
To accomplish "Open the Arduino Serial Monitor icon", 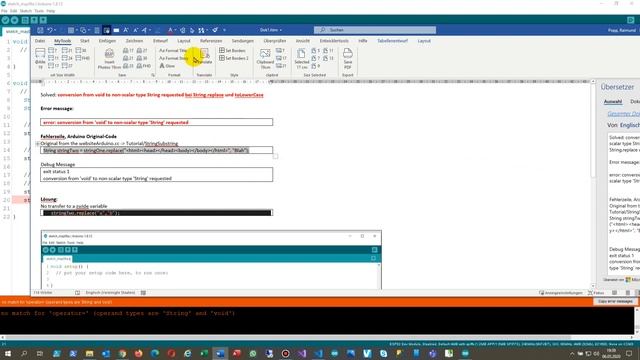I will [631, 20].
